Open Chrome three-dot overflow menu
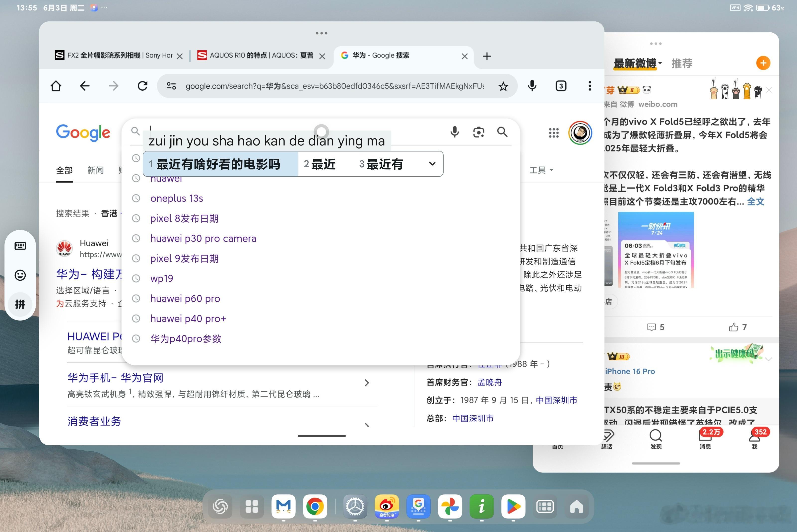Image resolution: width=797 pixels, height=532 pixels. [590, 86]
